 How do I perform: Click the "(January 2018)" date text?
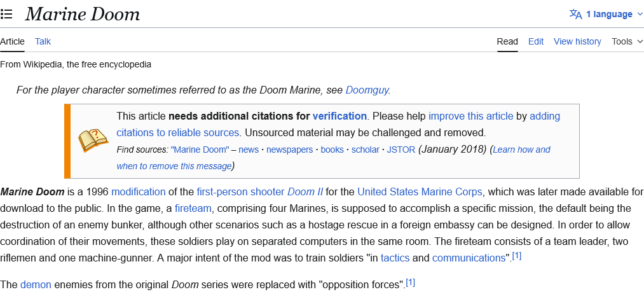pyautogui.click(x=452, y=150)
